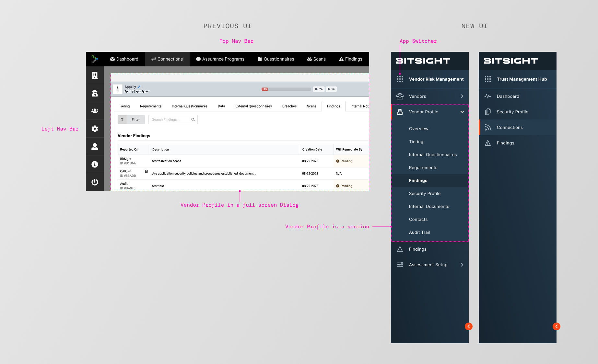Click the Assessment Setup sliders icon
This screenshot has height=364, width=598.
[x=400, y=265]
